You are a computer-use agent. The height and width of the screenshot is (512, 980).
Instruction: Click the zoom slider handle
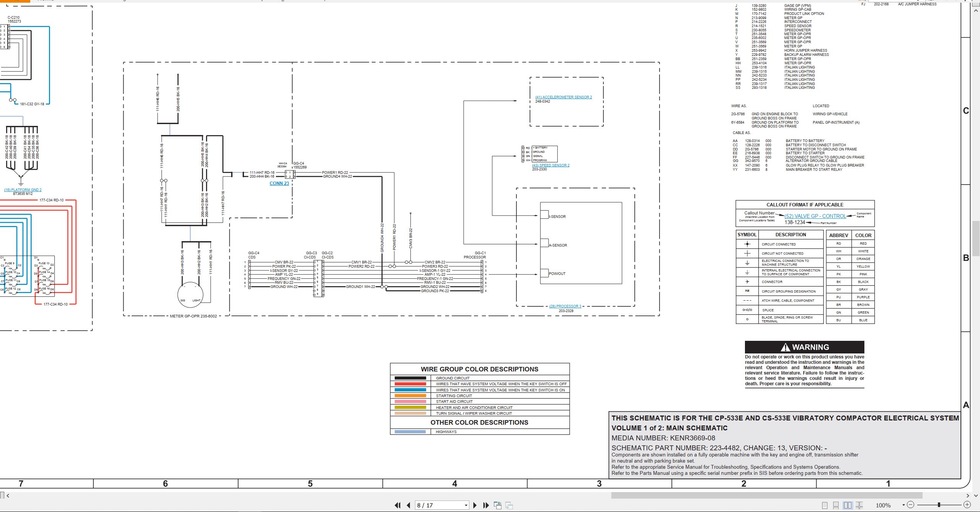pos(939,505)
